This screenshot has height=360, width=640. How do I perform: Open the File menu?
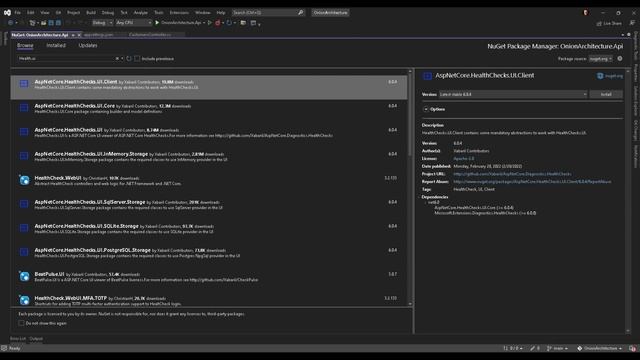[x=18, y=13]
